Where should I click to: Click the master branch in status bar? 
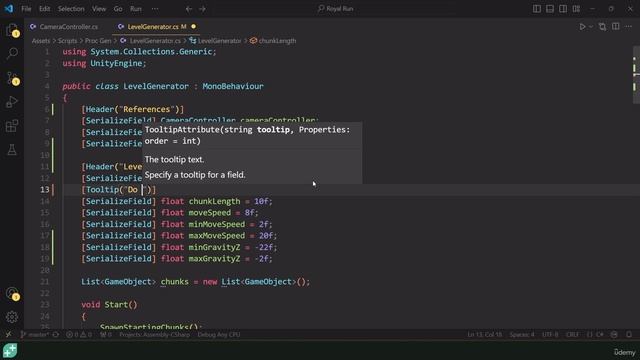click(x=35, y=335)
